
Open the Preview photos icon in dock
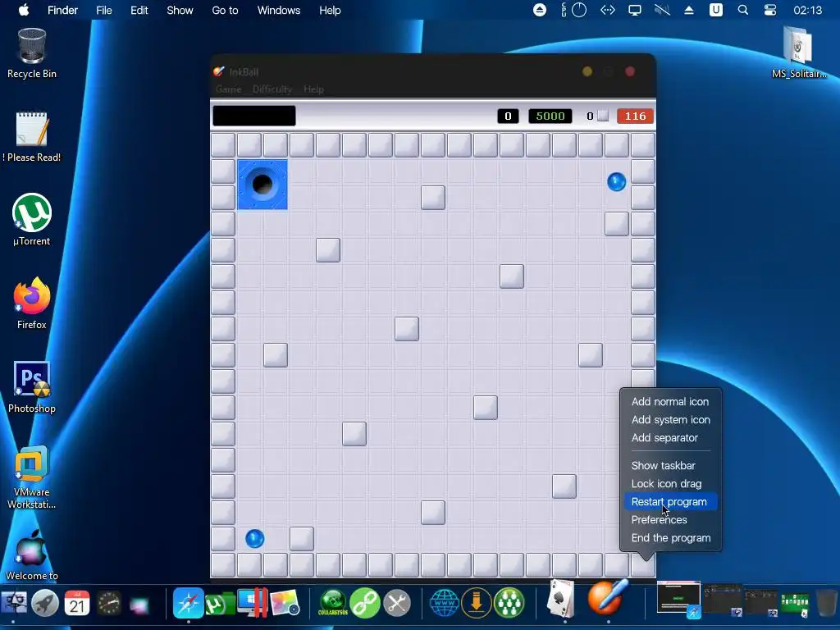coord(285,604)
